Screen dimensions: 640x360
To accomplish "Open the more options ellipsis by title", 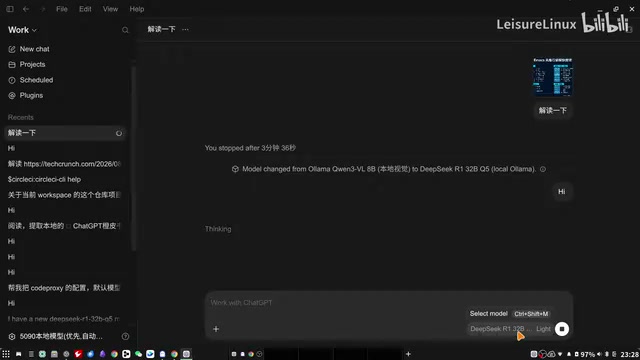I will (185, 29).
